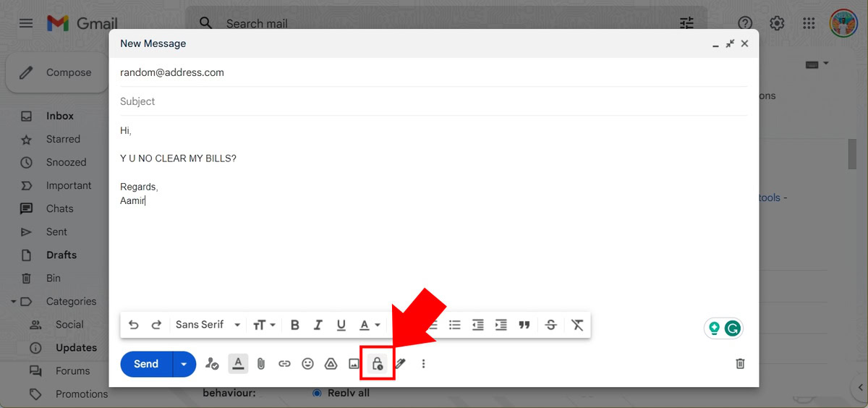Image resolution: width=868 pixels, height=408 pixels.
Task: Open Starred folder
Action: coord(63,139)
